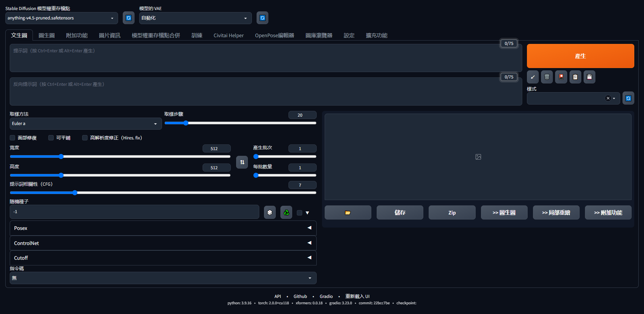
Task: Open the API link in footer
Action: (x=278, y=296)
